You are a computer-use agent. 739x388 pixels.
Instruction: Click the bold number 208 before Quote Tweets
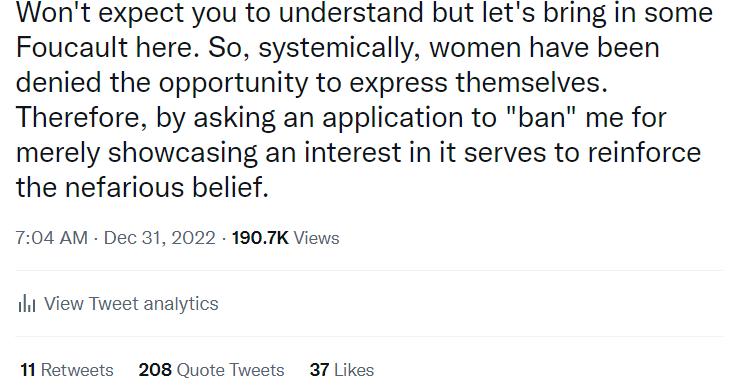[155, 370]
